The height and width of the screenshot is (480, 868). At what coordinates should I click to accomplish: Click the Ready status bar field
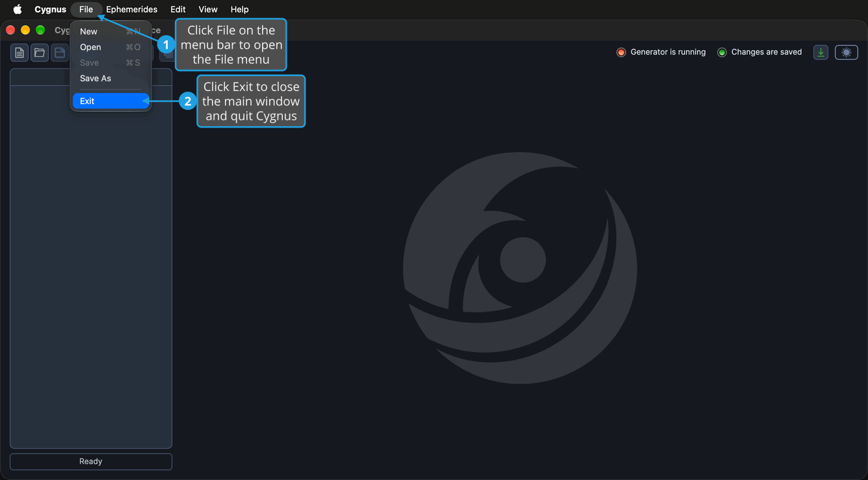[91, 461]
